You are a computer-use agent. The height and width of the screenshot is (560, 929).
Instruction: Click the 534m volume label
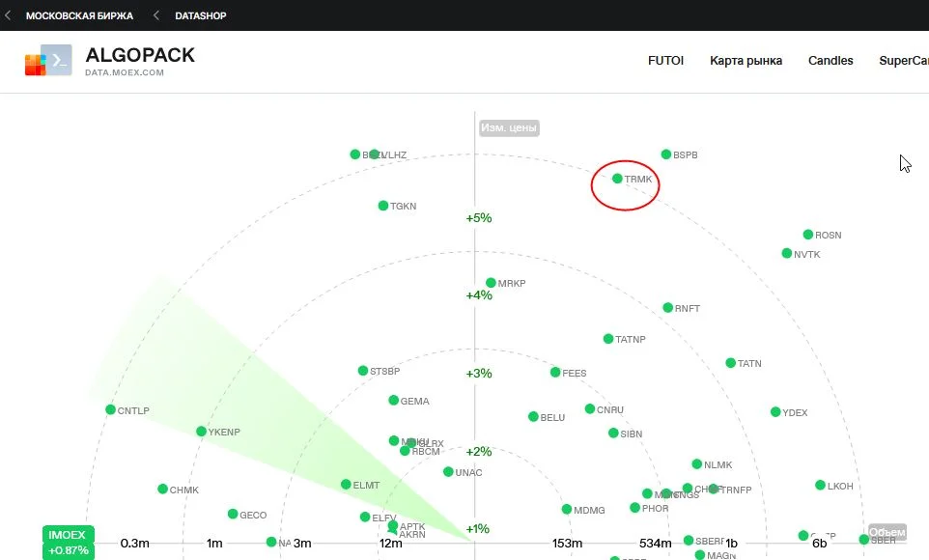[656, 543]
